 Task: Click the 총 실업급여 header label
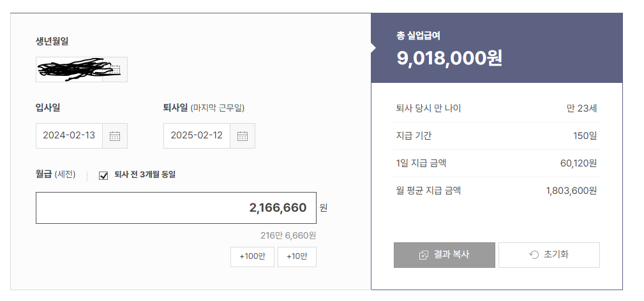(418, 35)
